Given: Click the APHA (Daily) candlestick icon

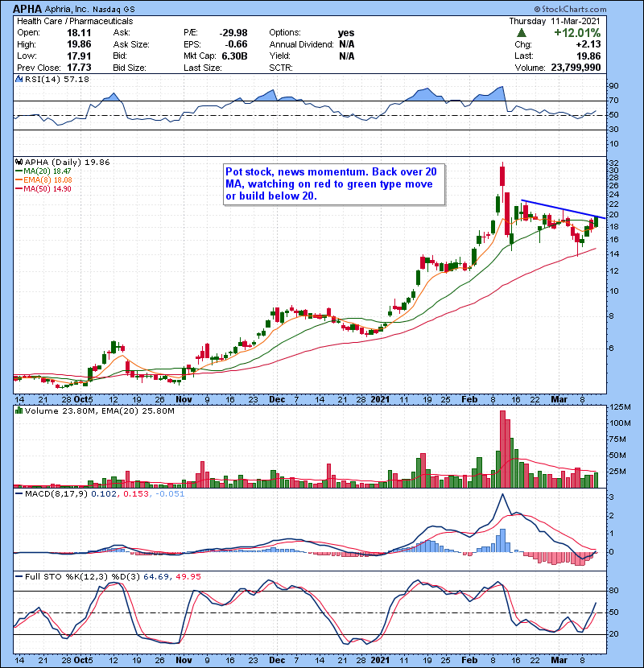Looking at the screenshot, I should point(19,162).
